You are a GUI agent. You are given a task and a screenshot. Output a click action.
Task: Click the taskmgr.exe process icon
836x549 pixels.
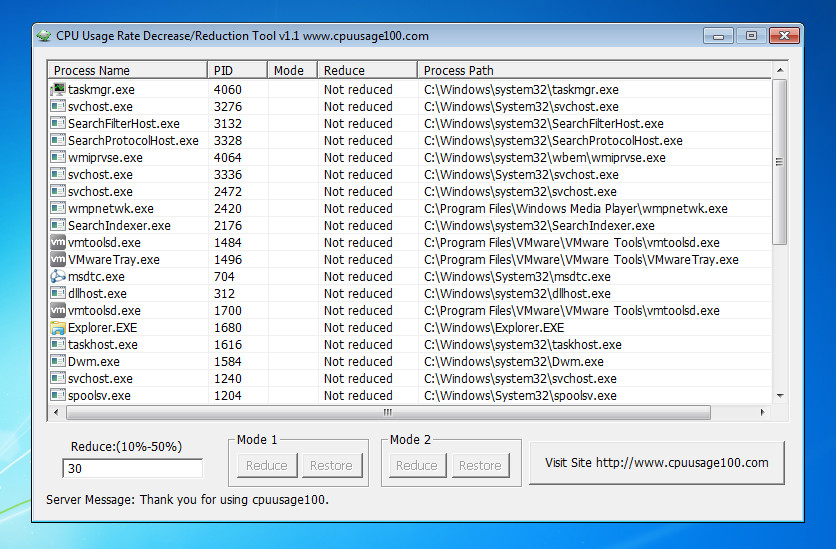click(x=58, y=89)
